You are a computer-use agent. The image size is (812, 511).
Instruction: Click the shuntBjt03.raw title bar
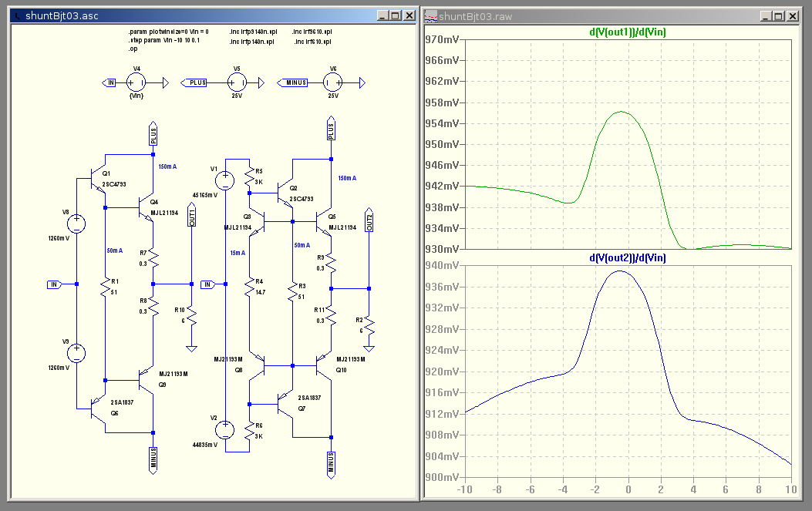point(612,16)
